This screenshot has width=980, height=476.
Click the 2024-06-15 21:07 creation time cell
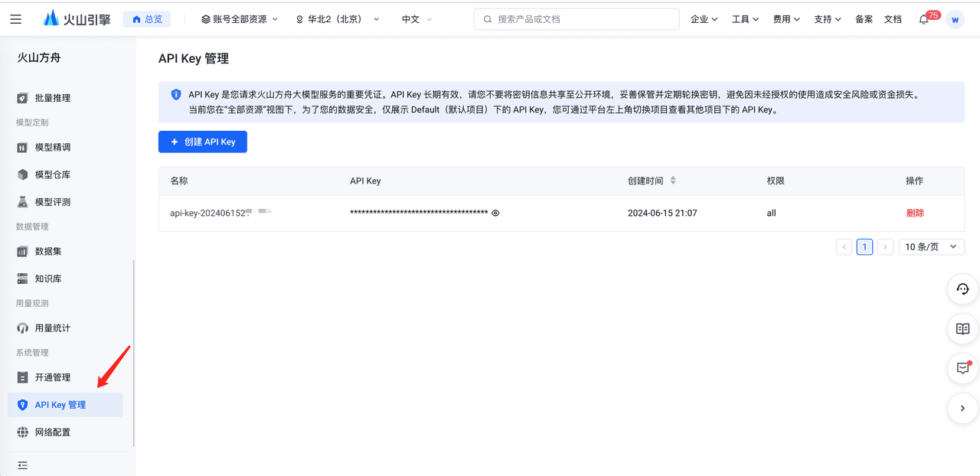click(662, 213)
